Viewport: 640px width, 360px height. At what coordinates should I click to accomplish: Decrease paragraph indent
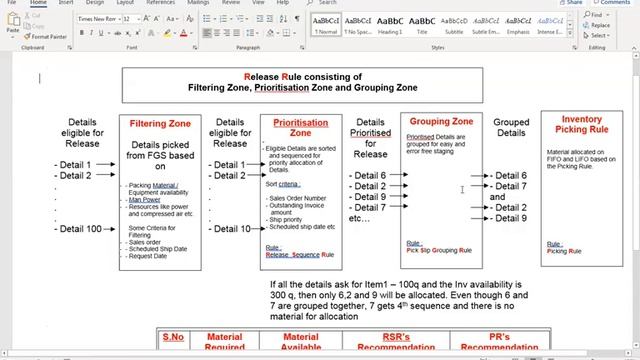click(260, 19)
